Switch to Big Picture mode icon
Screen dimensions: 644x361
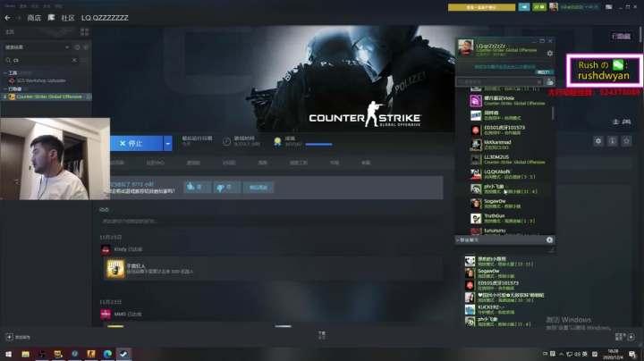(609, 7)
